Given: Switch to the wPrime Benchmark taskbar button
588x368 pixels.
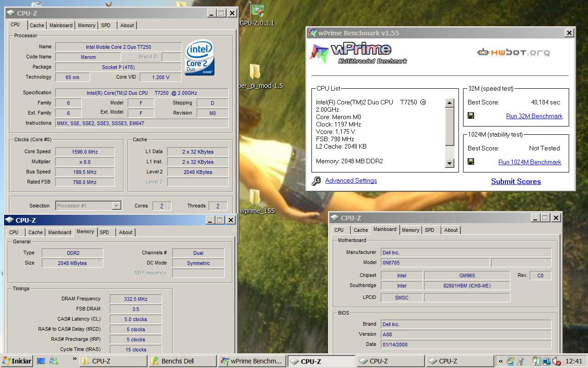Looking at the screenshot, I should click(252, 361).
